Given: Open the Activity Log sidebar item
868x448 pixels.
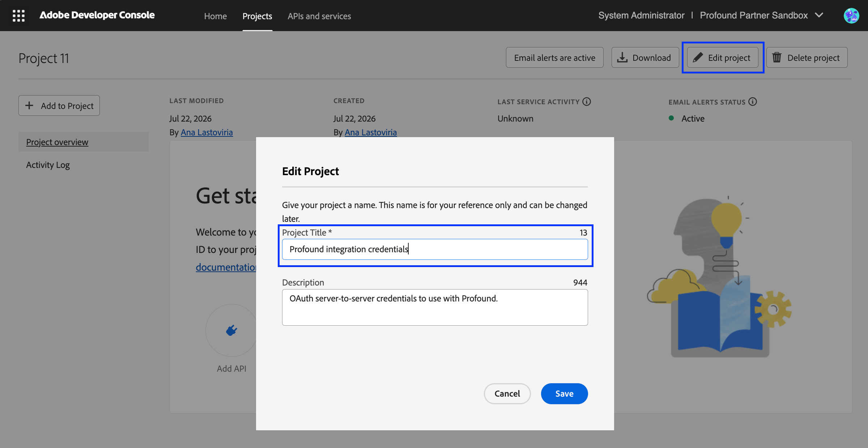Looking at the screenshot, I should (48, 165).
